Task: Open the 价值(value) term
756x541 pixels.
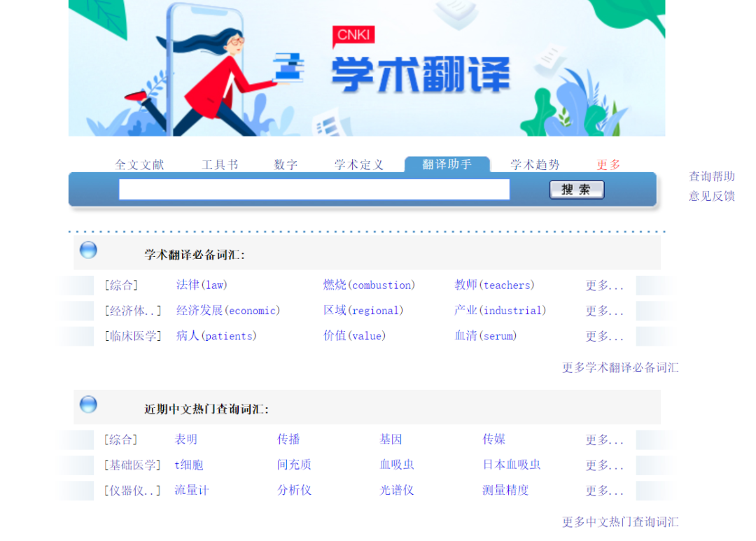Action: pos(354,336)
